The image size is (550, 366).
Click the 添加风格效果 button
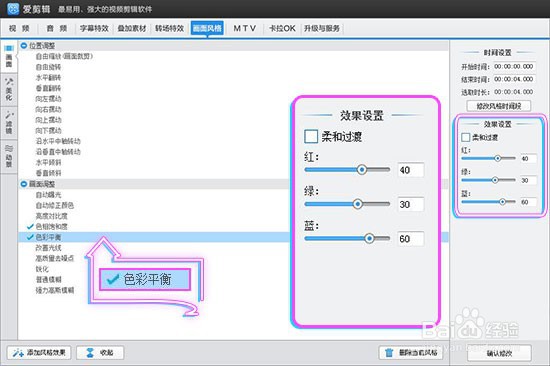click(39, 352)
